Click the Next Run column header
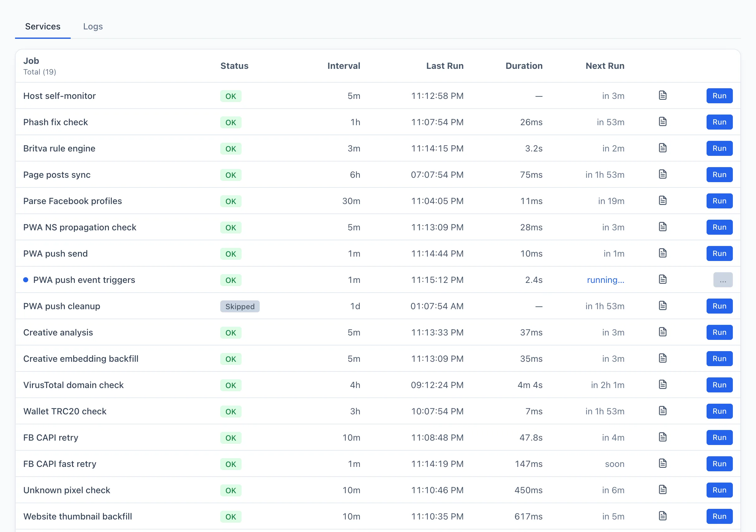The image size is (756, 532). coord(605,66)
